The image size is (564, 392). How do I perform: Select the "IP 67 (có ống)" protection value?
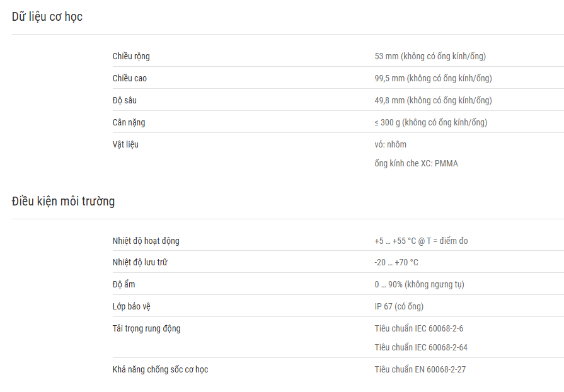[x=400, y=306]
